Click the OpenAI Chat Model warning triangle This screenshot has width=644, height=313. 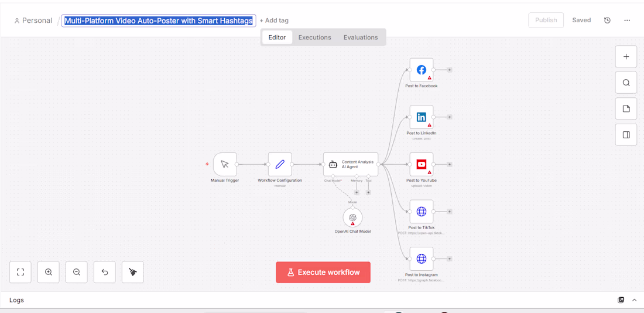point(353,223)
